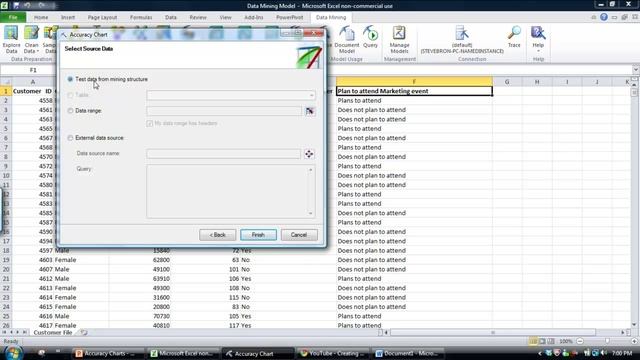
Task: Click the clock showing 7:00 PM
Action: click(622, 353)
